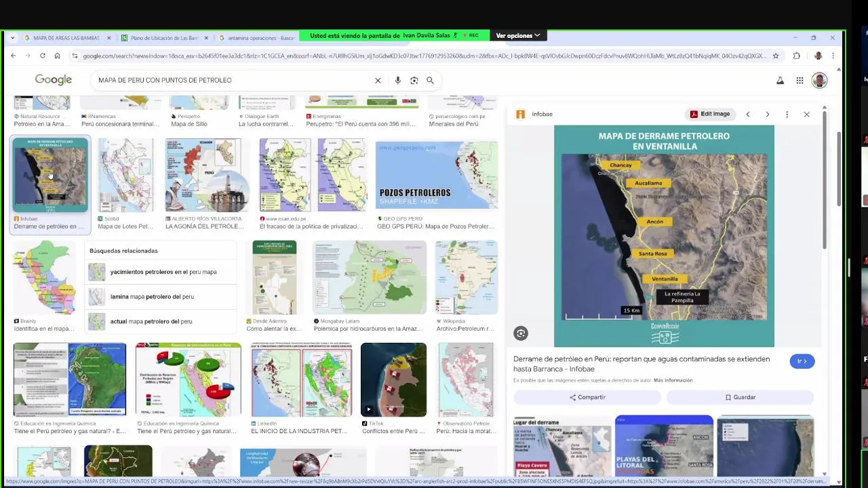The image size is (868, 488).
Task: Open Observatorio Petrolero image result
Action: pyautogui.click(x=467, y=380)
